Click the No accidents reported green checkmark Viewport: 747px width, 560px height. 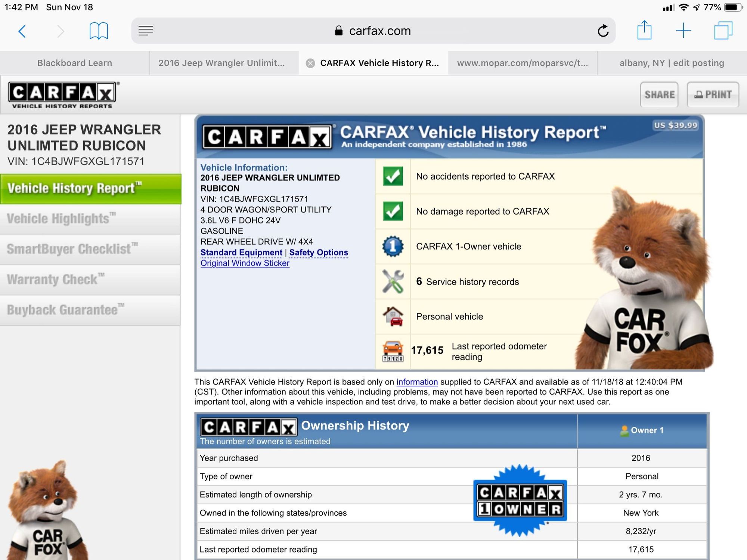coord(393,176)
